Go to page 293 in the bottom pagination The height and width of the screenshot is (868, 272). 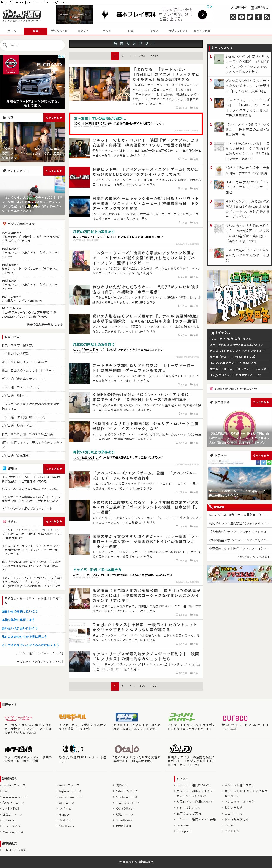tap(142, 686)
